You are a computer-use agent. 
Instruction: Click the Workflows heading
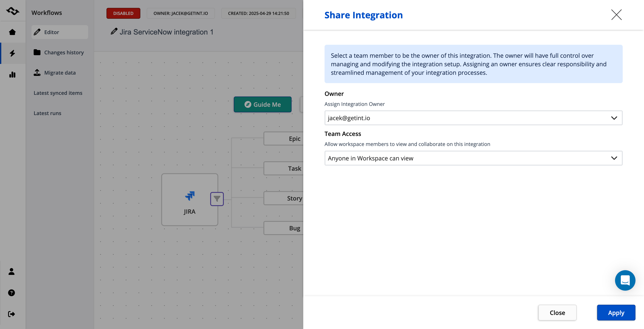[47, 13]
